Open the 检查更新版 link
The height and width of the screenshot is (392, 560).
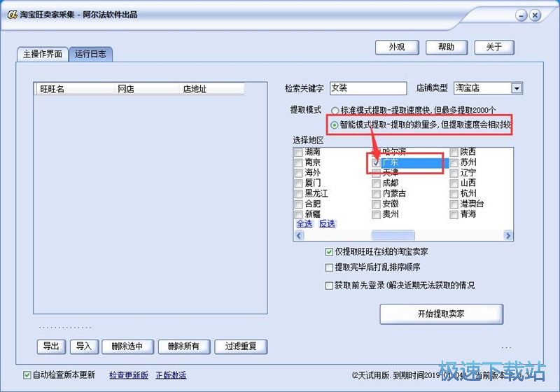click(129, 375)
